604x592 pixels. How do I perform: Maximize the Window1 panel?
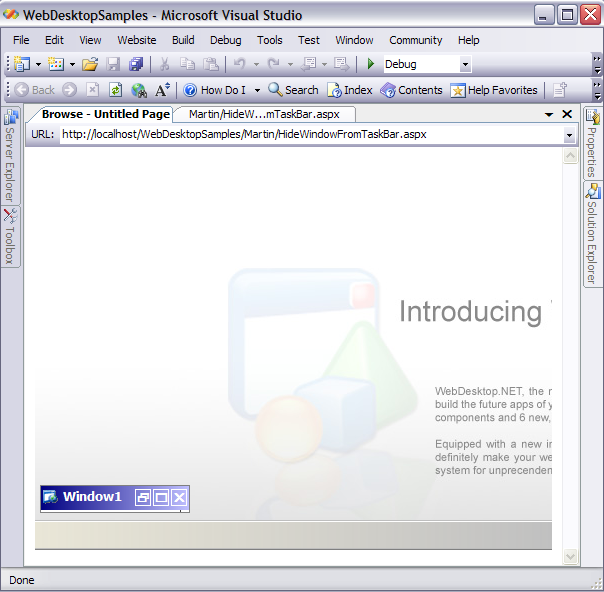pyautogui.click(x=161, y=497)
